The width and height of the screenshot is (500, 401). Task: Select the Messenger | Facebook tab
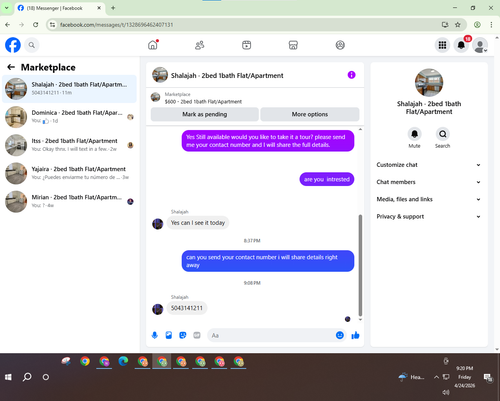click(x=60, y=8)
